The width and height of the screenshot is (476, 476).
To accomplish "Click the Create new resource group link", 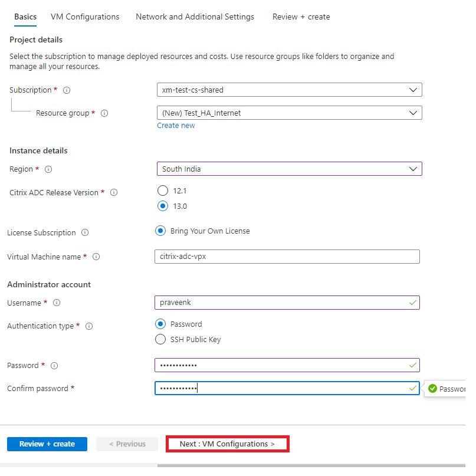I will [x=176, y=126].
